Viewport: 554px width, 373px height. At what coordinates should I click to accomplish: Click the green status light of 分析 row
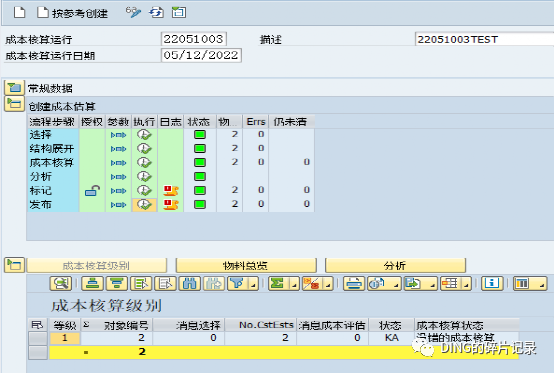(x=200, y=177)
